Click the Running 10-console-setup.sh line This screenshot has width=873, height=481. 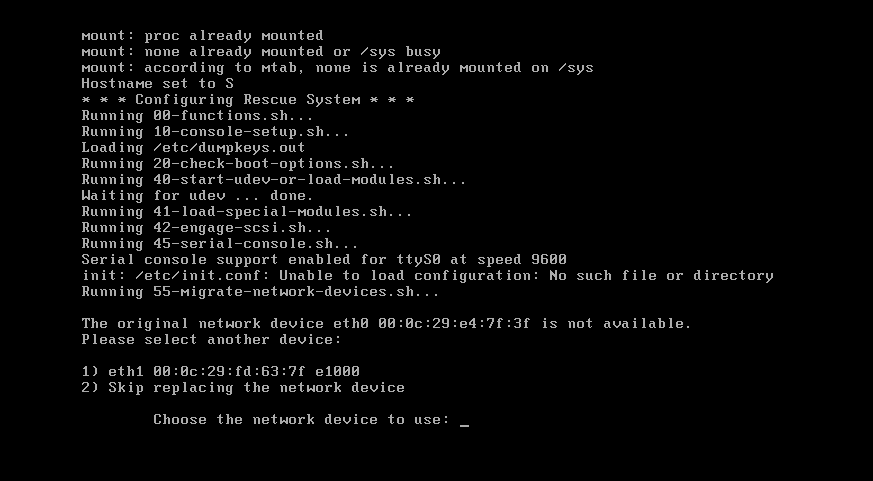click(215, 131)
